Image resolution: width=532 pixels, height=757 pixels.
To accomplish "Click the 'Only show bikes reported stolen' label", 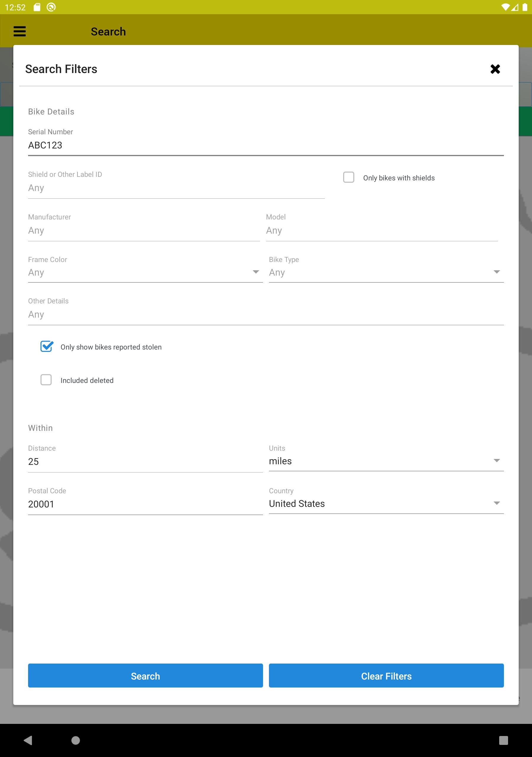I will pos(111,347).
